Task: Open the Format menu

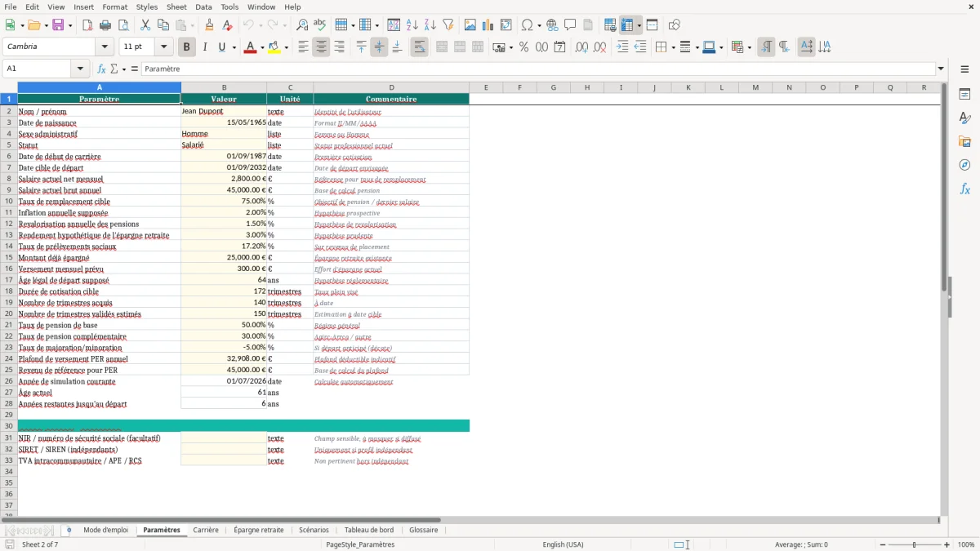Action: [114, 7]
